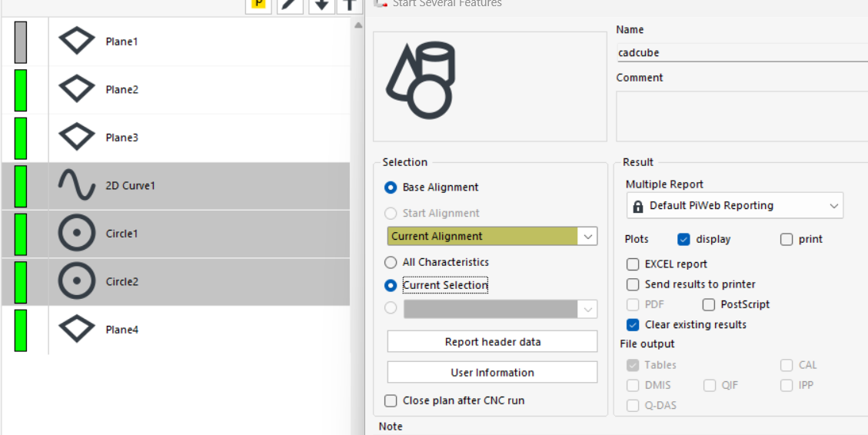Click the Circle1 feature icon
This screenshot has width=868, height=435.
point(77,234)
